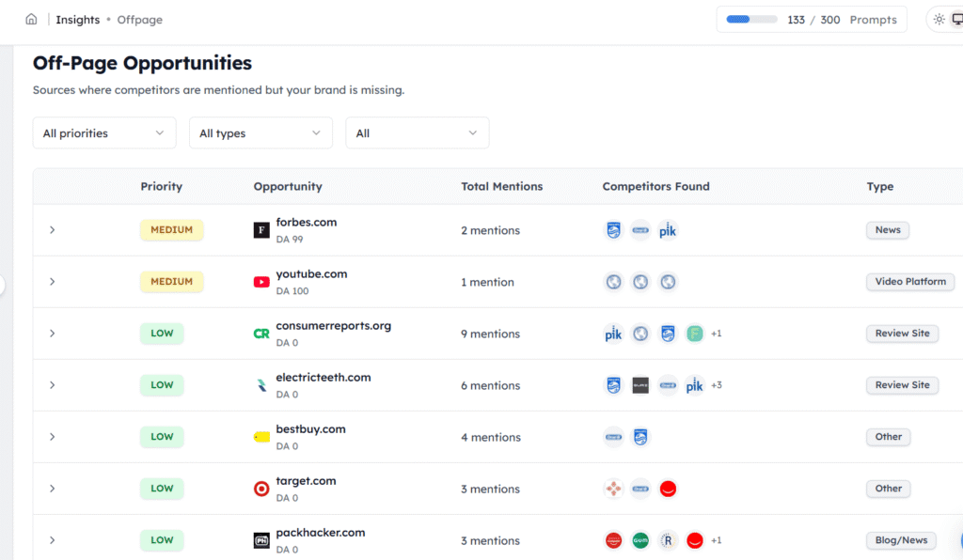963x560 pixels.
Task: Click the YouTube play icon favicon
Action: (261, 281)
